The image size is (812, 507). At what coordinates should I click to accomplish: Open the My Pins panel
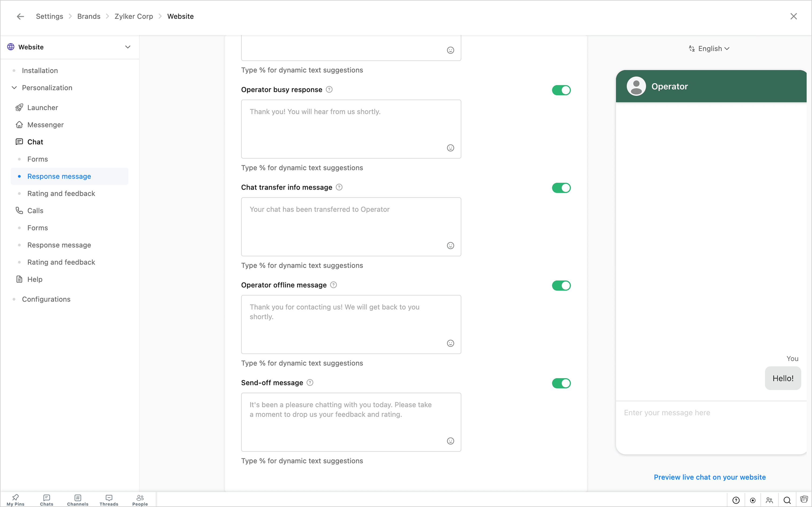15,500
